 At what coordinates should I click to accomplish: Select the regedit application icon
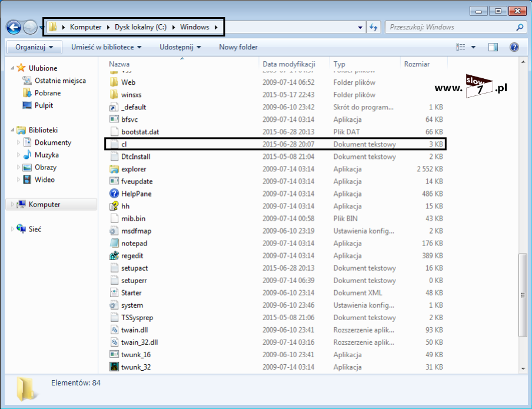114,256
